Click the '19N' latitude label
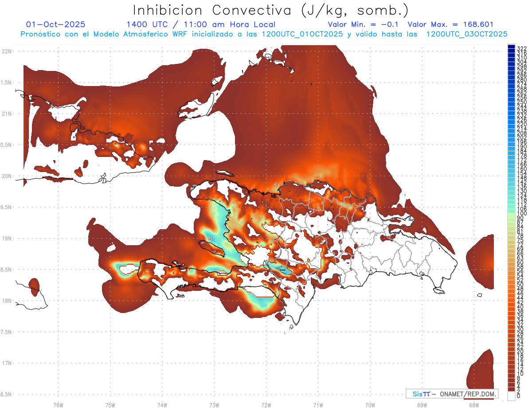This screenshot has height=411, width=532. point(6,239)
